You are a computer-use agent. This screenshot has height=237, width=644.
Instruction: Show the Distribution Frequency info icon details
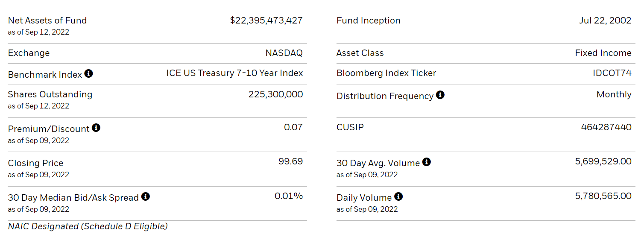tap(440, 95)
